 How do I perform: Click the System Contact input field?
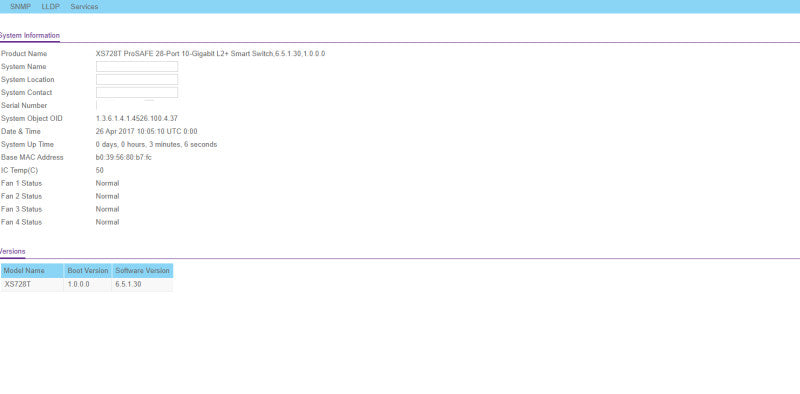pyautogui.click(x=137, y=92)
